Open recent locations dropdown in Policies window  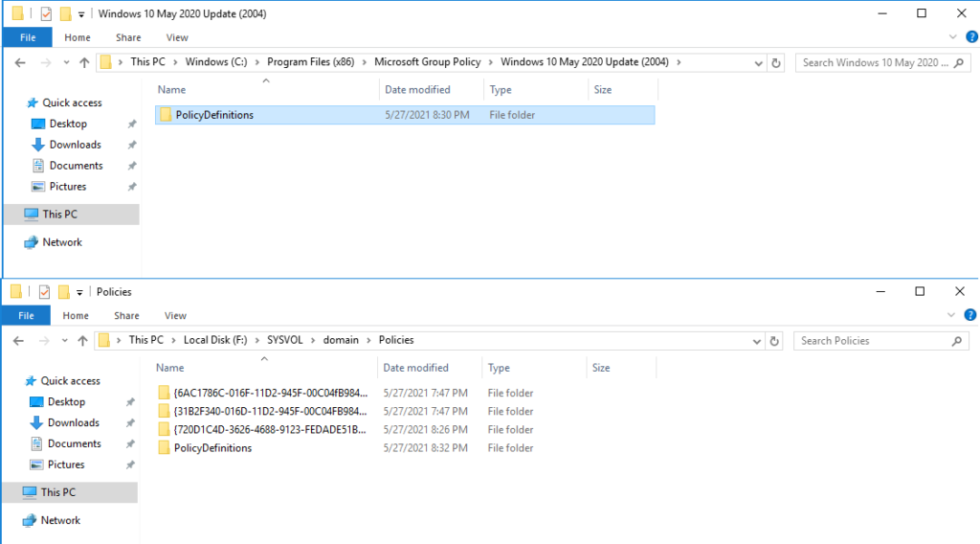64,341
